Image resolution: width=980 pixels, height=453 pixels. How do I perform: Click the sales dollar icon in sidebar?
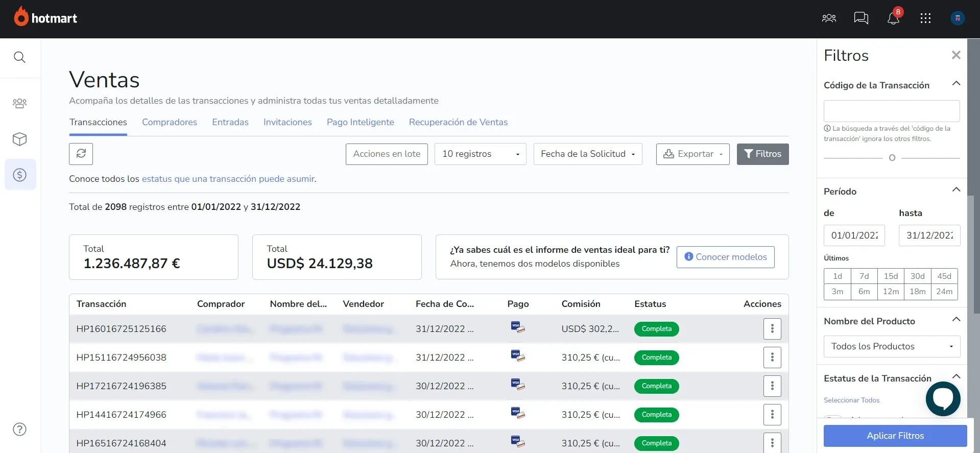(x=20, y=175)
